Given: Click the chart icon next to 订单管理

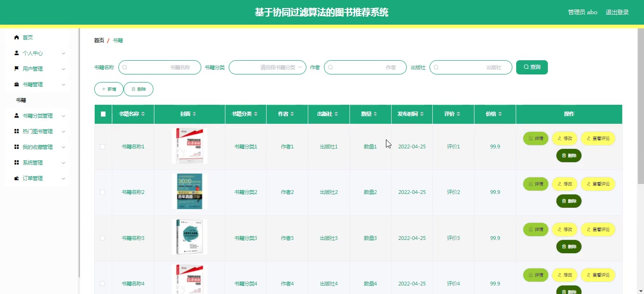Looking at the screenshot, I should (16, 178).
